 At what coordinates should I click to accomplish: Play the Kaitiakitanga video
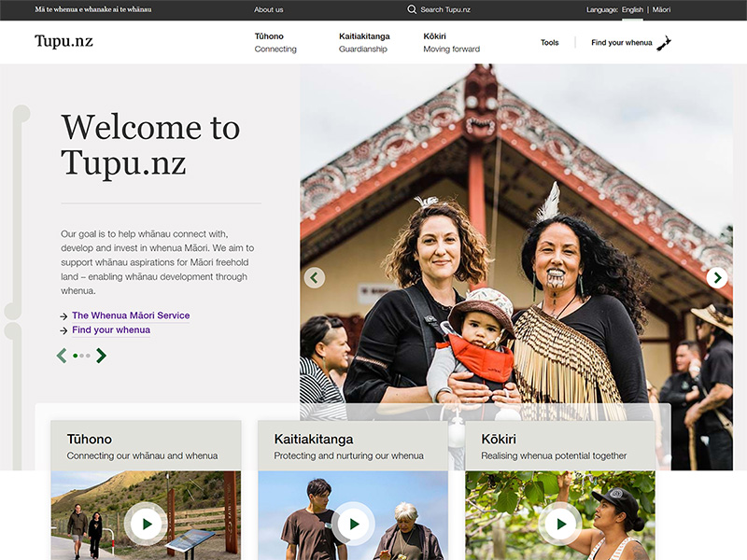click(x=353, y=524)
